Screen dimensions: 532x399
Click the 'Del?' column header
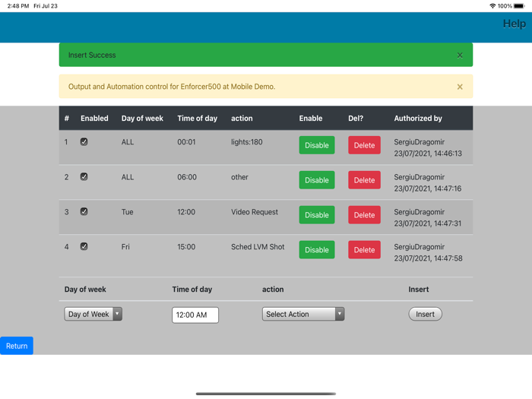pyautogui.click(x=356, y=119)
